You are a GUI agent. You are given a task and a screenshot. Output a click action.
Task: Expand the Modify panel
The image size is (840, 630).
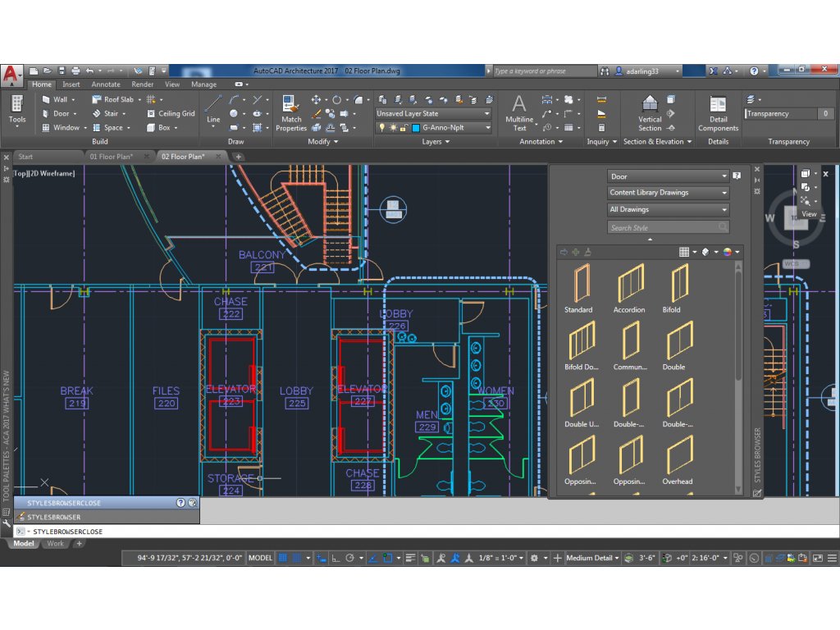(322, 141)
